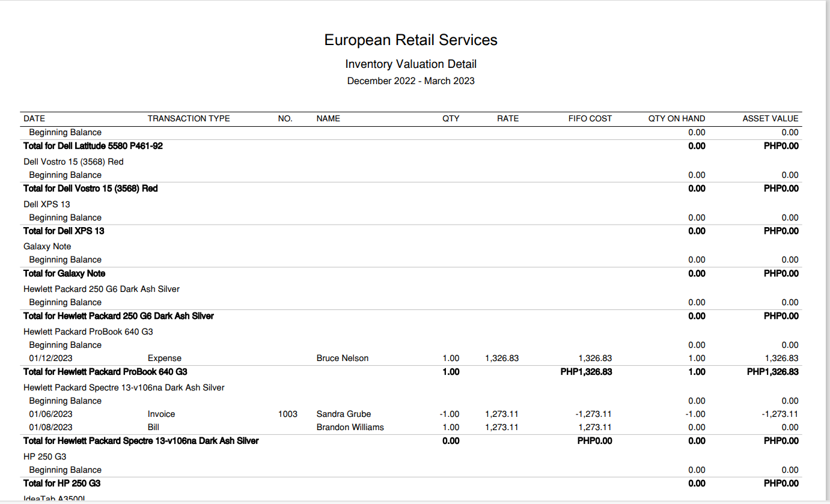Open the Bruce Nelson name entry
Screen dimensions: 830x504
tap(342, 358)
